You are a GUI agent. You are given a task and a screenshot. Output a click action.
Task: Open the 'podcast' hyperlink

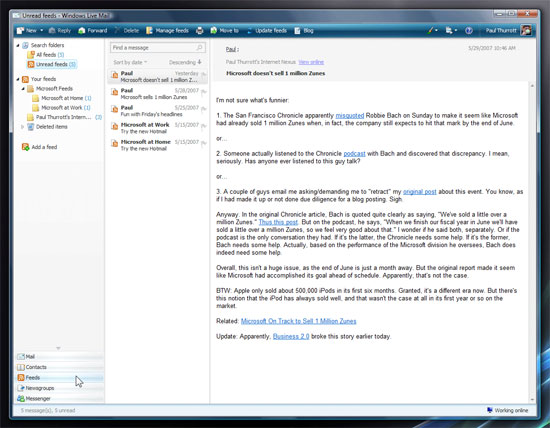coord(354,154)
